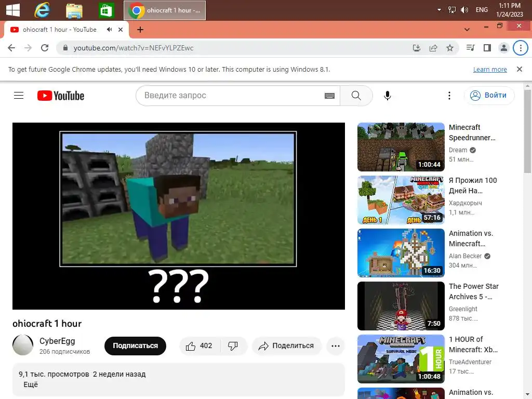532x399 pixels.
Task: Focus the URL address bar
Action: pos(237,48)
